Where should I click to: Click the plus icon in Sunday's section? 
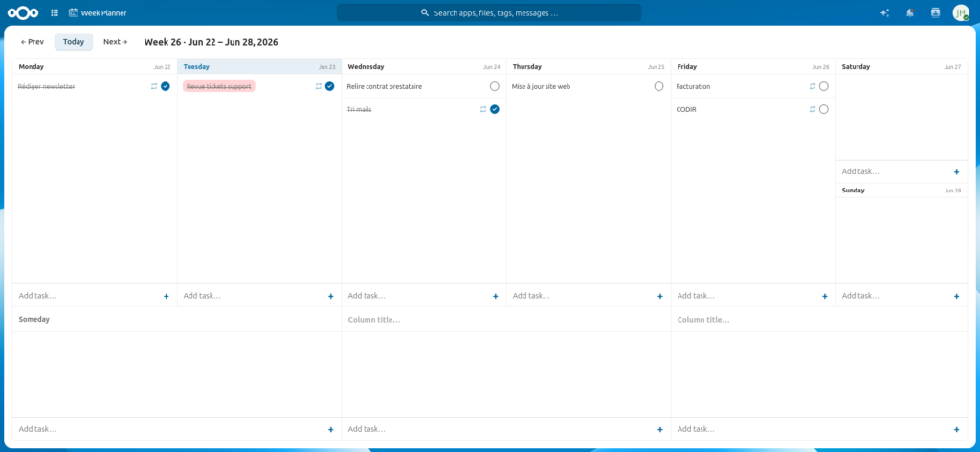click(956, 296)
